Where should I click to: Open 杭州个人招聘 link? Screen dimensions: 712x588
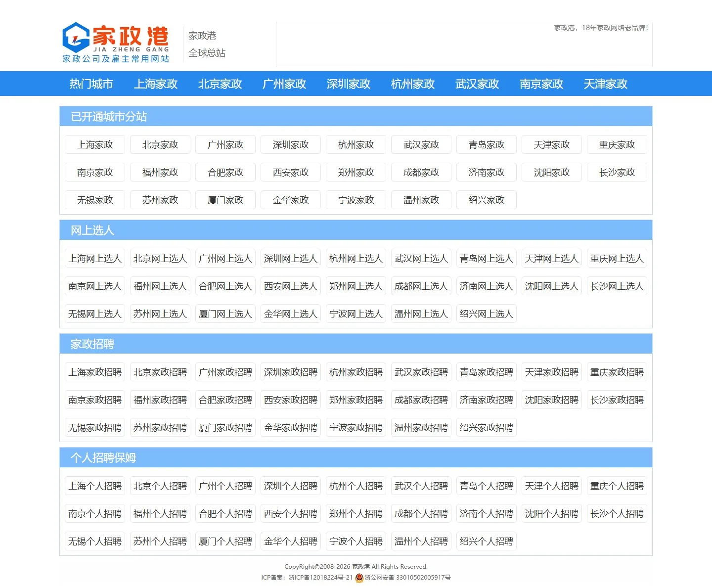pos(356,486)
